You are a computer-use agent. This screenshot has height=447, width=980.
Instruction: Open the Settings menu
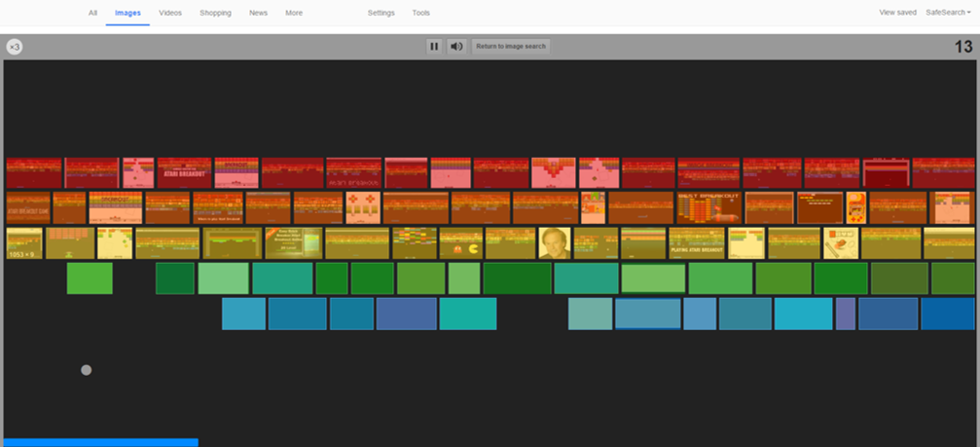(381, 13)
